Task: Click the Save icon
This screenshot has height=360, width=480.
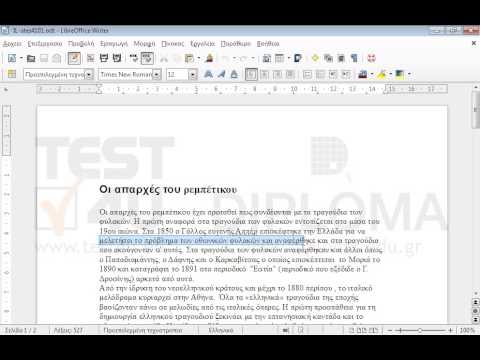Action: click(x=44, y=59)
